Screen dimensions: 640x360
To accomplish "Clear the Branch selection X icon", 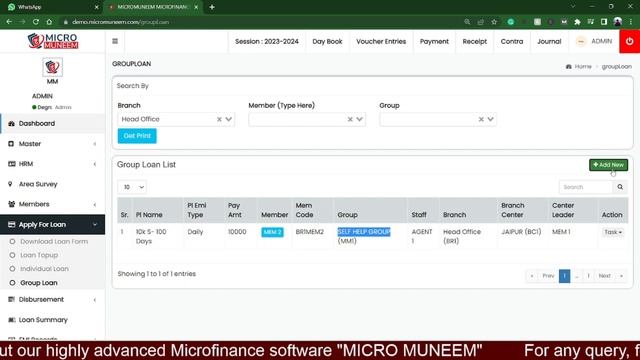I will 219,119.
